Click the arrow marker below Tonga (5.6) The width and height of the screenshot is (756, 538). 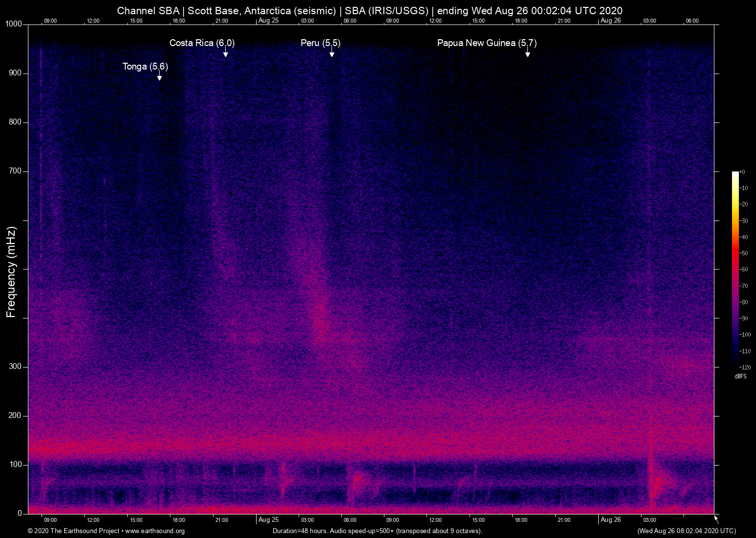pos(159,77)
